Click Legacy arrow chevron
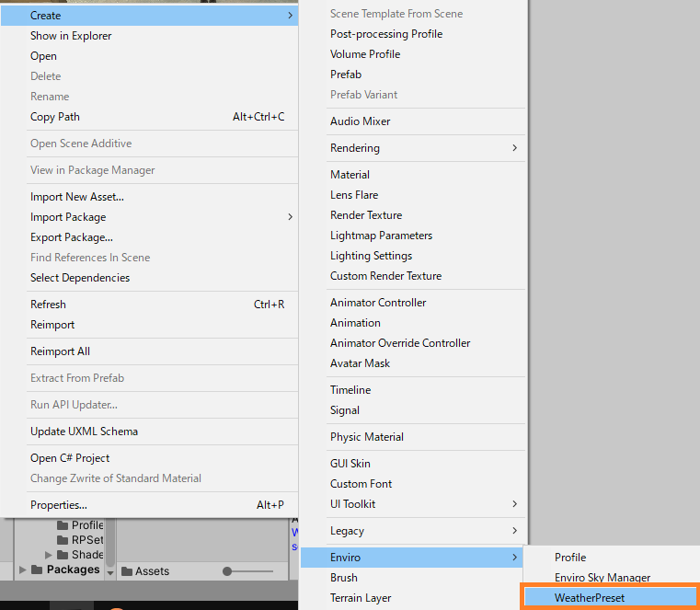The width and height of the screenshot is (700, 610). pyautogui.click(x=515, y=531)
